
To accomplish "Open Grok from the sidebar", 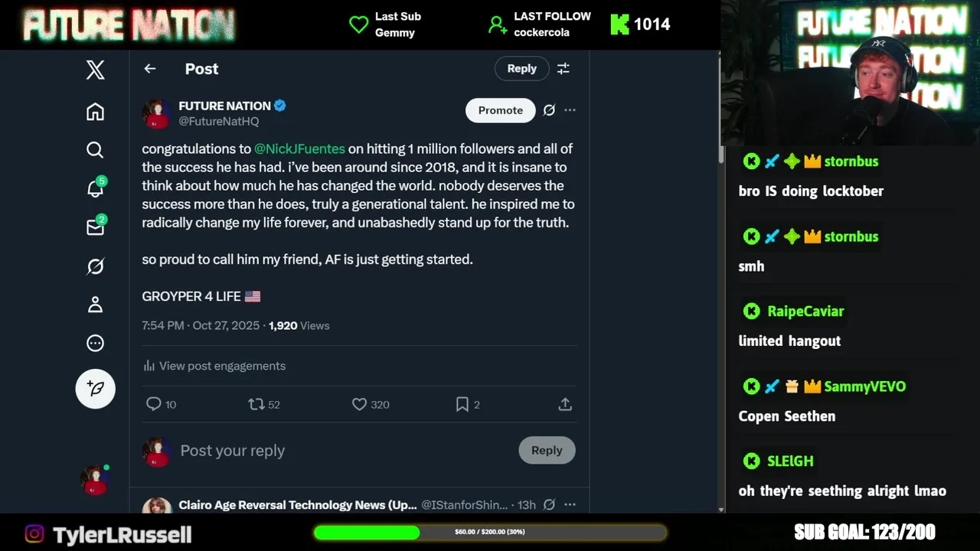I will pyautogui.click(x=95, y=266).
